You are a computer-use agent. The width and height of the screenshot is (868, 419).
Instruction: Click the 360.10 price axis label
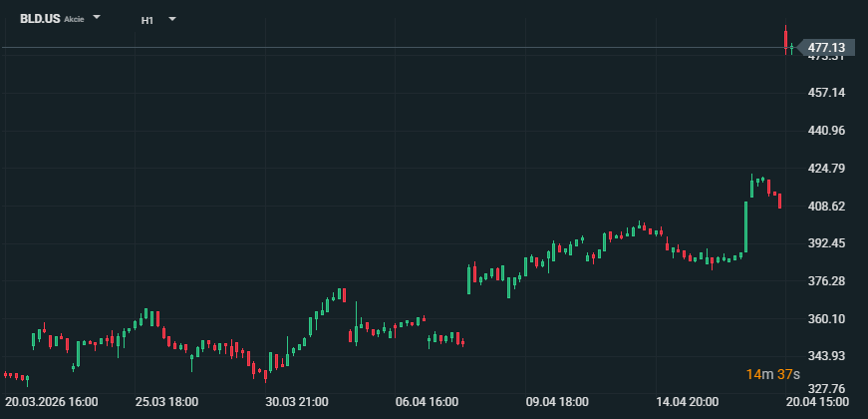click(x=826, y=318)
